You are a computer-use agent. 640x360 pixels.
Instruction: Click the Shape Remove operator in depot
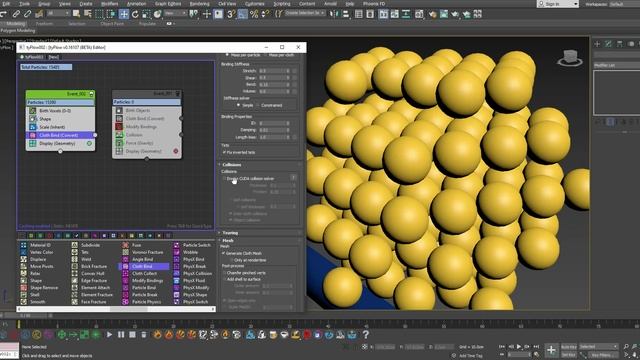click(x=39, y=288)
